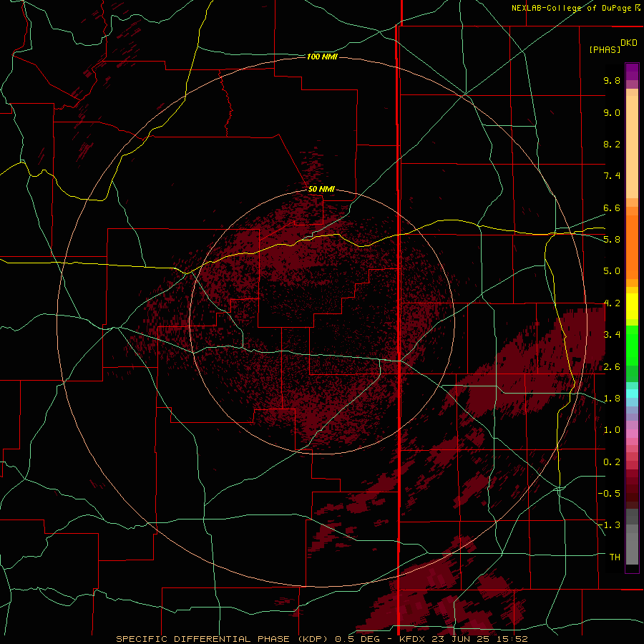This screenshot has width=644, height=644.
Task: Click the 2.6 scale value
Action: 612,367
